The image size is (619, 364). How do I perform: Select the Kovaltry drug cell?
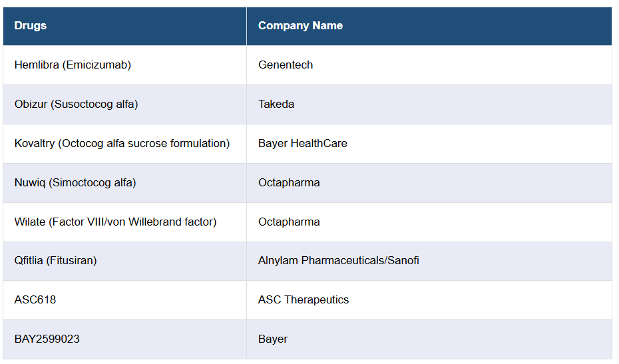click(x=122, y=144)
